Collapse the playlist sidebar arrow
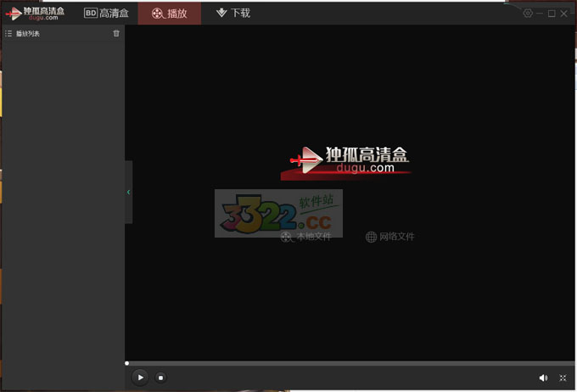Viewport: 577px width, 392px height. [x=128, y=193]
